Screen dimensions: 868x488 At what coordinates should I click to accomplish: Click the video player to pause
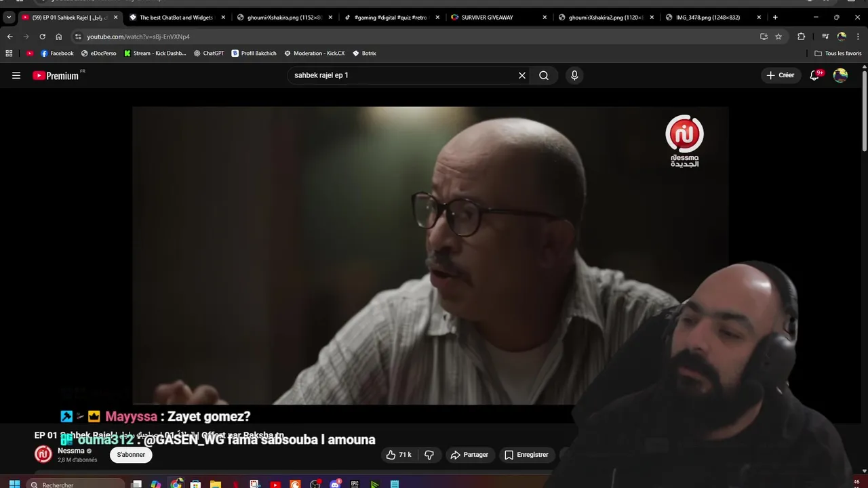pos(430,255)
